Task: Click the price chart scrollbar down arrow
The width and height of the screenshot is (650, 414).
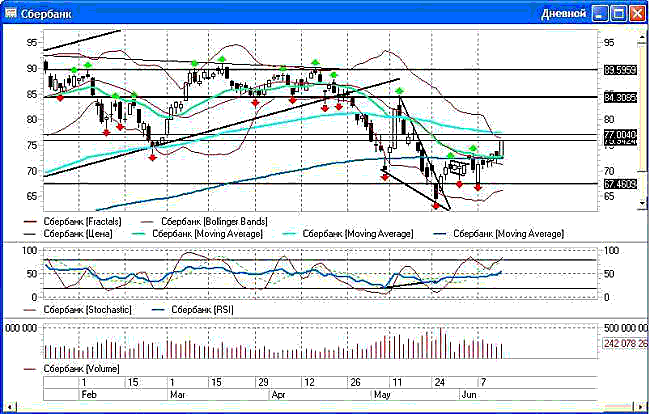Action: [643, 203]
